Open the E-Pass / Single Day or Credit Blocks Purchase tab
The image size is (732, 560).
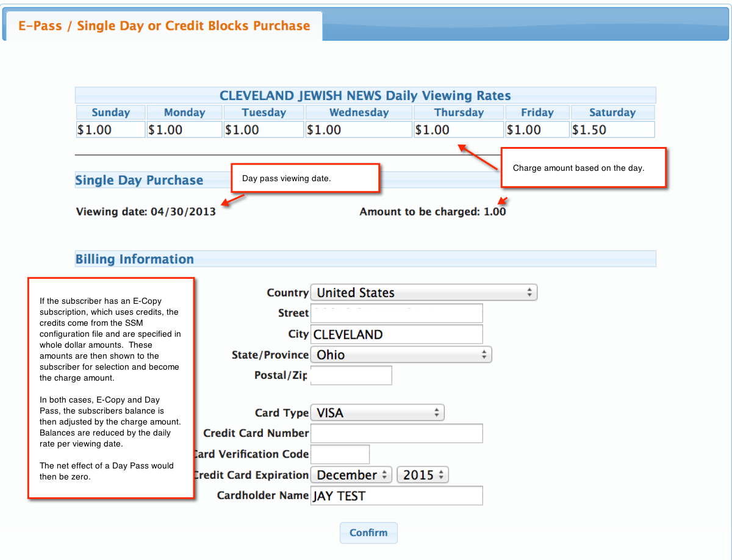(163, 26)
